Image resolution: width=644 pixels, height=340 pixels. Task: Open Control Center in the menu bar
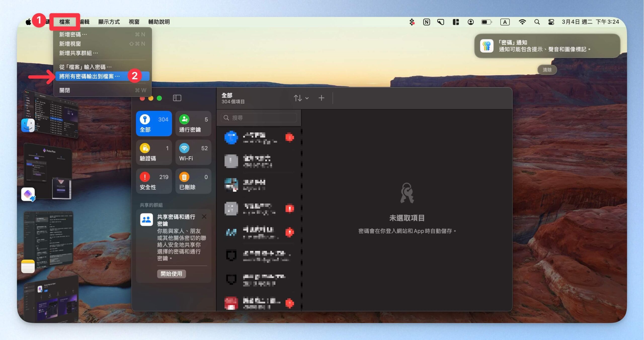click(x=551, y=22)
